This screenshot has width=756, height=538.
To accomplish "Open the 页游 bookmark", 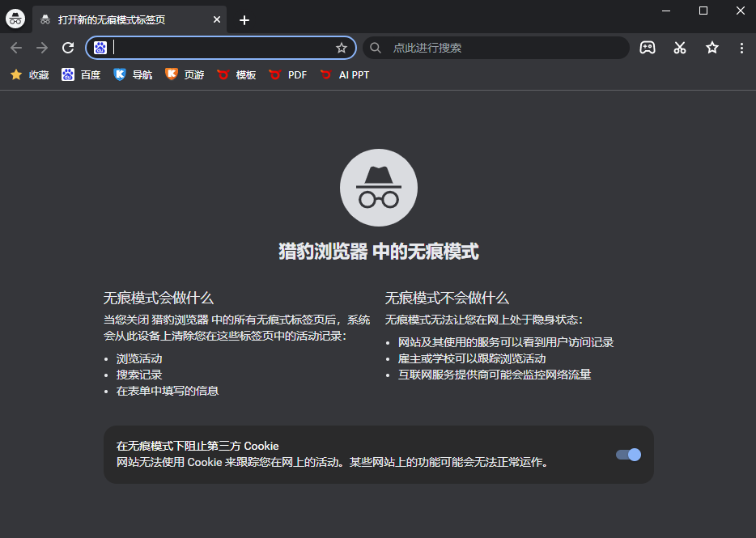I will (185, 74).
